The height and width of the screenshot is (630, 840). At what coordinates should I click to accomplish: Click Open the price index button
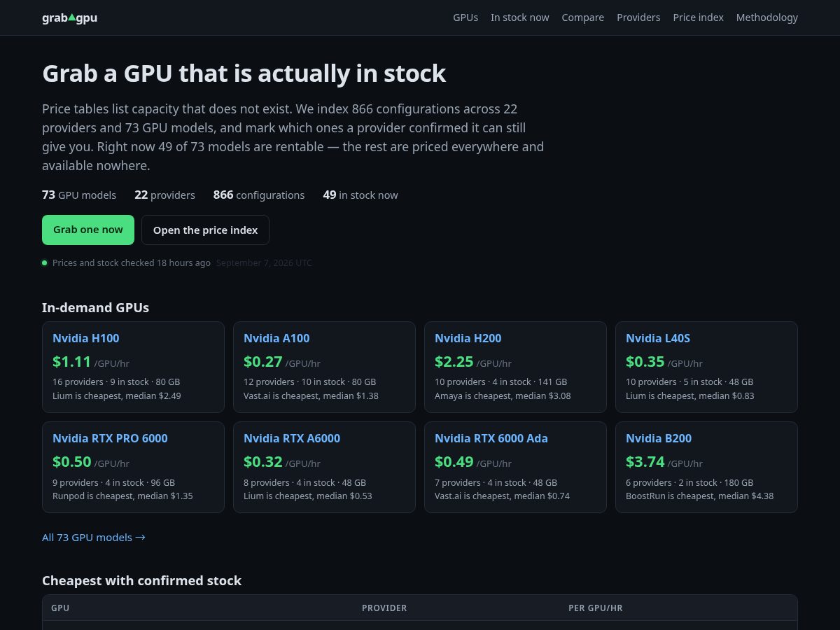[205, 230]
